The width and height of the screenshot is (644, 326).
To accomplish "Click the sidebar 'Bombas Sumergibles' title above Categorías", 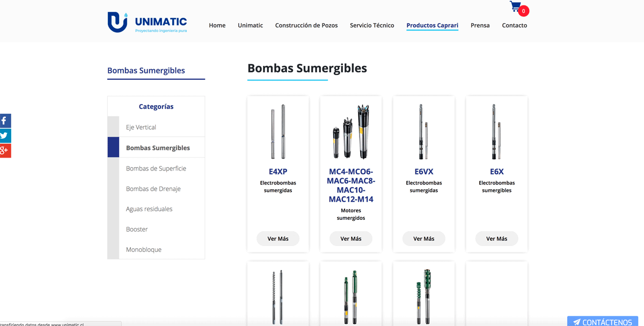I will (x=146, y=70).
